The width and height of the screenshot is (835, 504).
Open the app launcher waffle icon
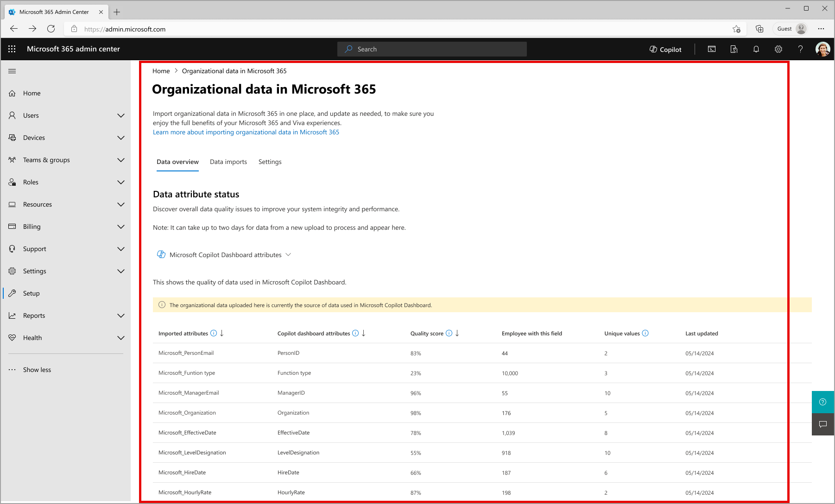point(12,49)
